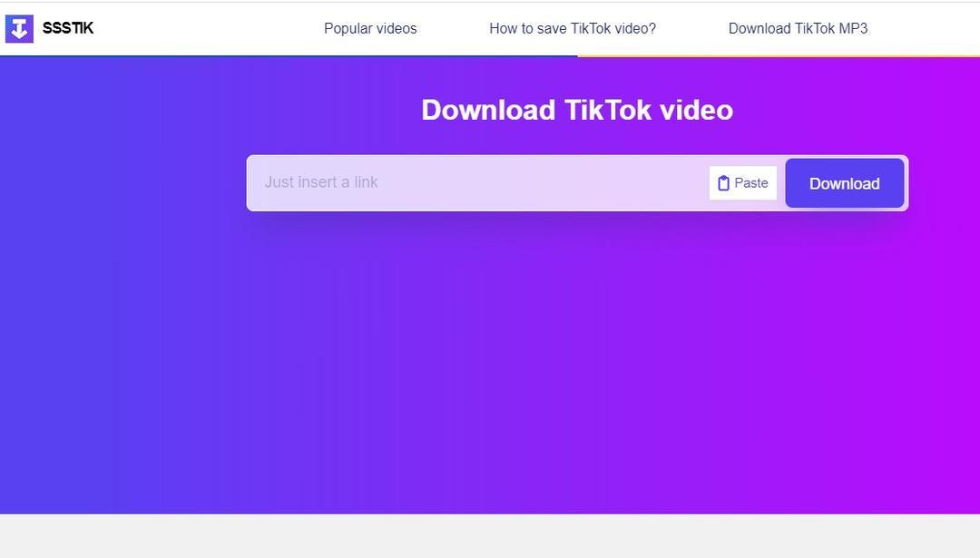This screenshot has width=980, height=558.
Task: Focus the Just insert a link field
Action: point(478,182)
